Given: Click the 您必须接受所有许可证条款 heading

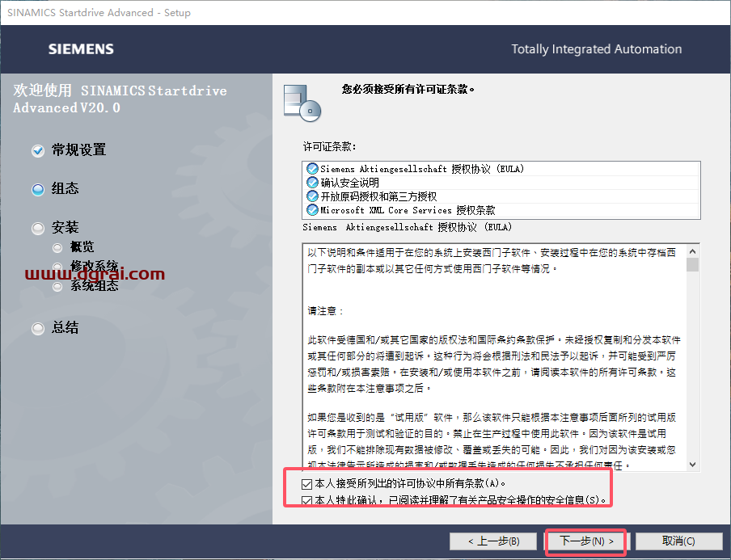Looking at the screenshot, I should click(x=408, y=89).
